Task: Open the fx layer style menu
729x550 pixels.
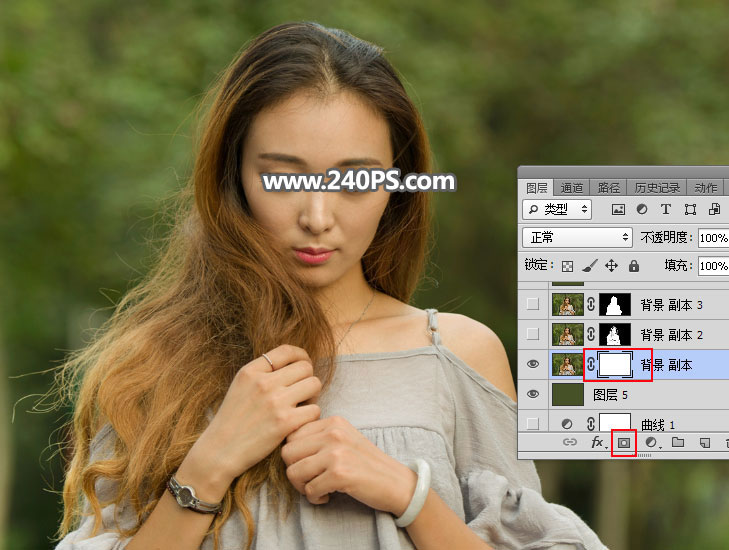Action: point(598,442)
